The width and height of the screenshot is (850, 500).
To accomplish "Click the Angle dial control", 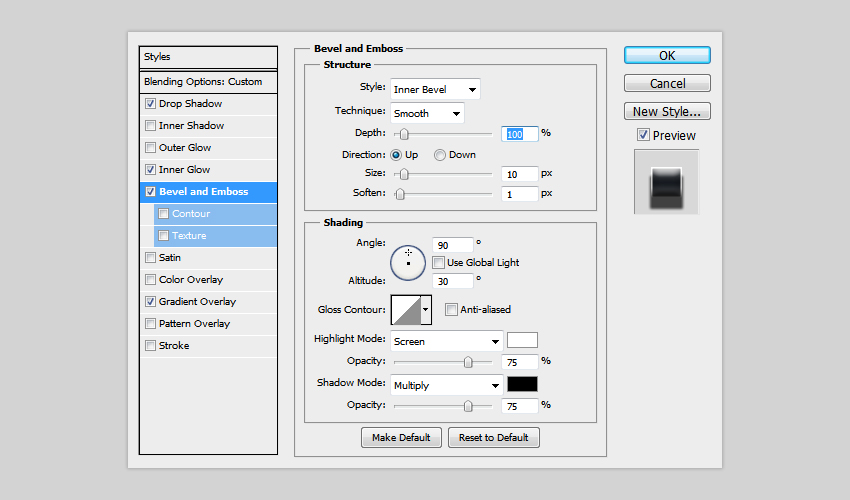I will [408, 262].
